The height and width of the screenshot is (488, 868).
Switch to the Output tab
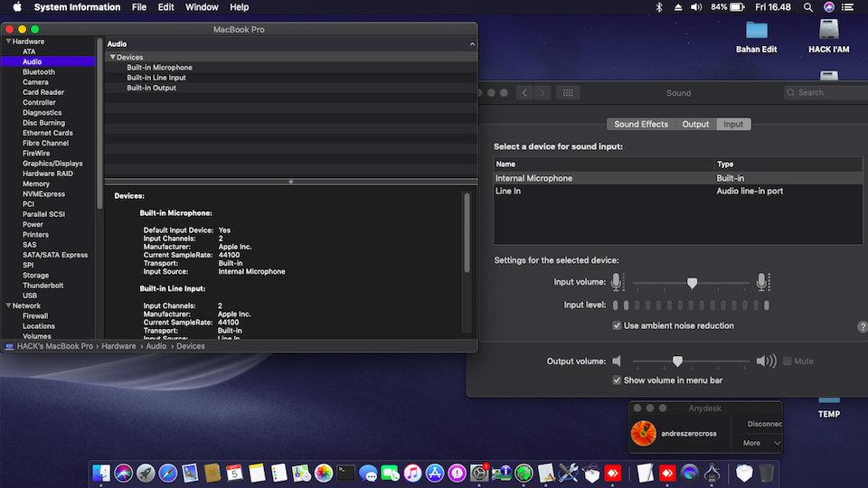click(695, 124)
